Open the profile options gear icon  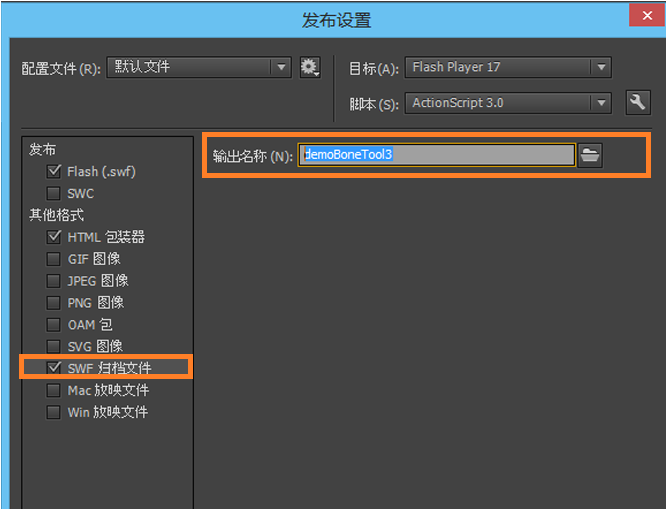pos(310,67)
